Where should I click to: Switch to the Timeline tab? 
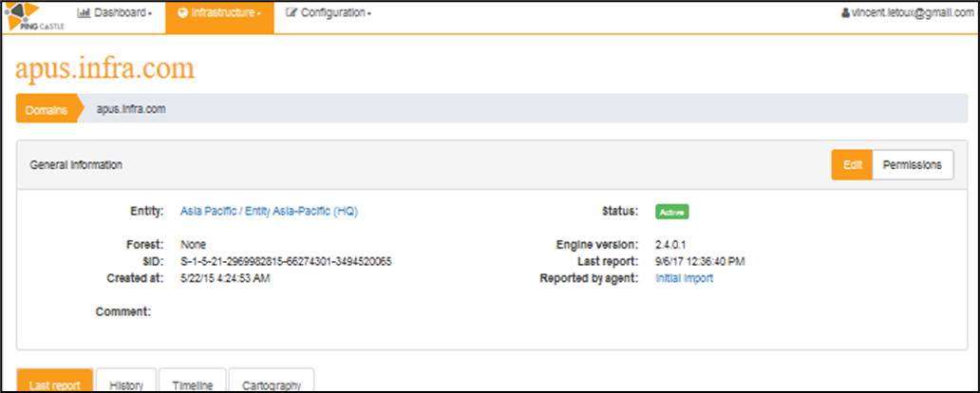(193, 381)
